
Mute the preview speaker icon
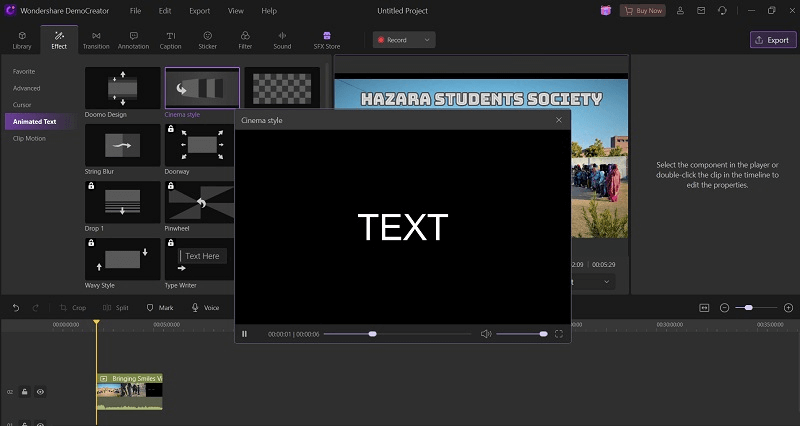486,334
